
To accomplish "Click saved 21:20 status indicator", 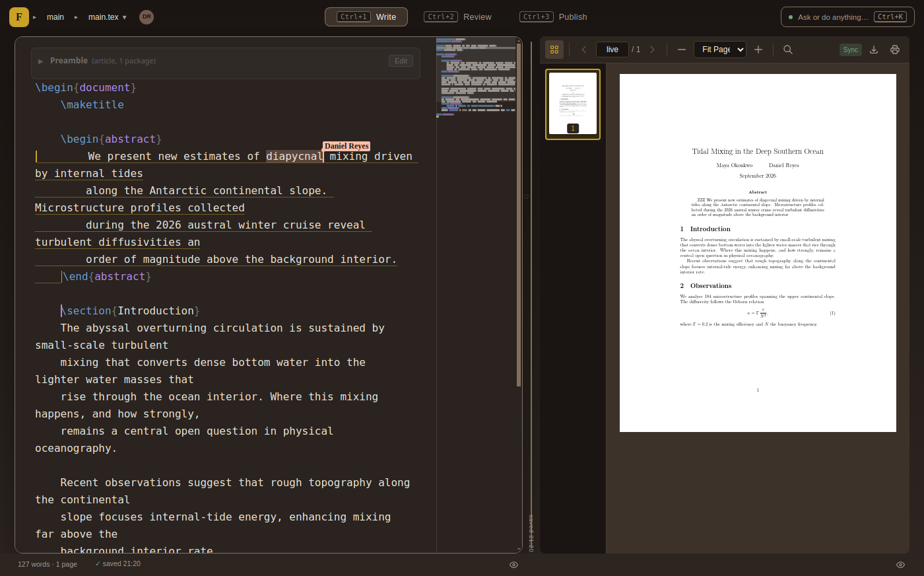I will (x=117, y=563).
